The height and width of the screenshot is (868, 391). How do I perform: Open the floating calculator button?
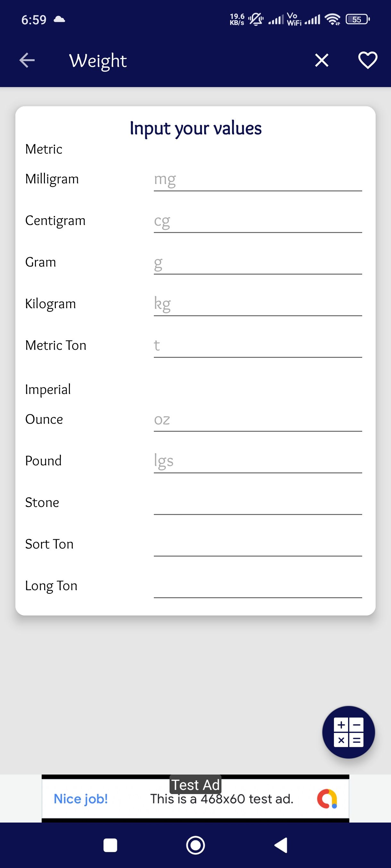(x=348, y=732)
